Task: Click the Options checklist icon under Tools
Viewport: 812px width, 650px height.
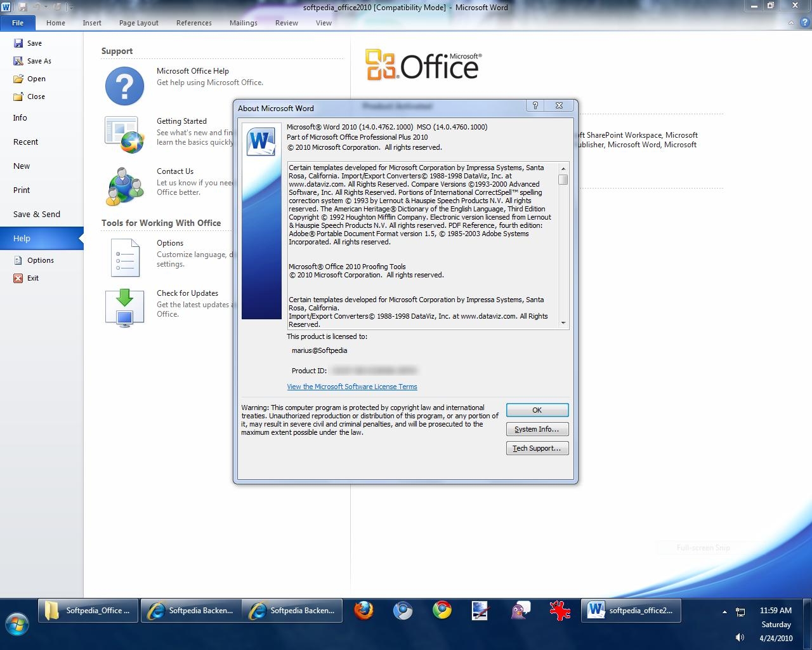Action: (x=125, y=258)
